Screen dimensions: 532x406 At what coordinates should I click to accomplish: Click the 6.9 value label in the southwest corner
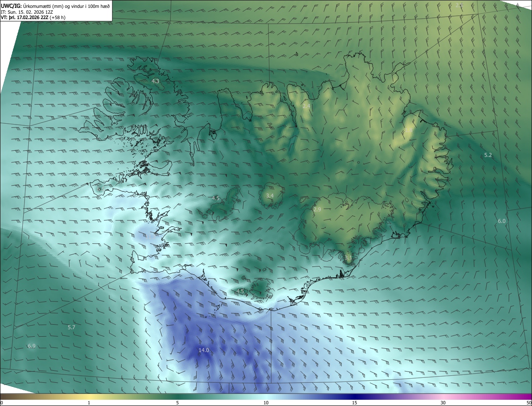click(32, 346)
